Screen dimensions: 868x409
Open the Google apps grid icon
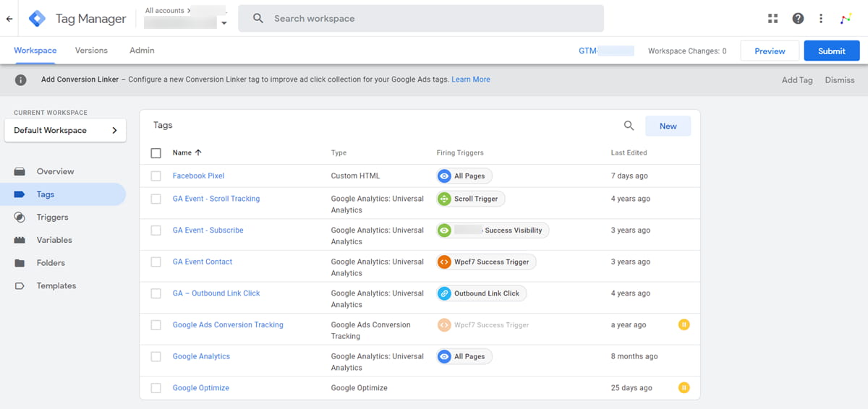pyautogui.click(x=773, y=19)
